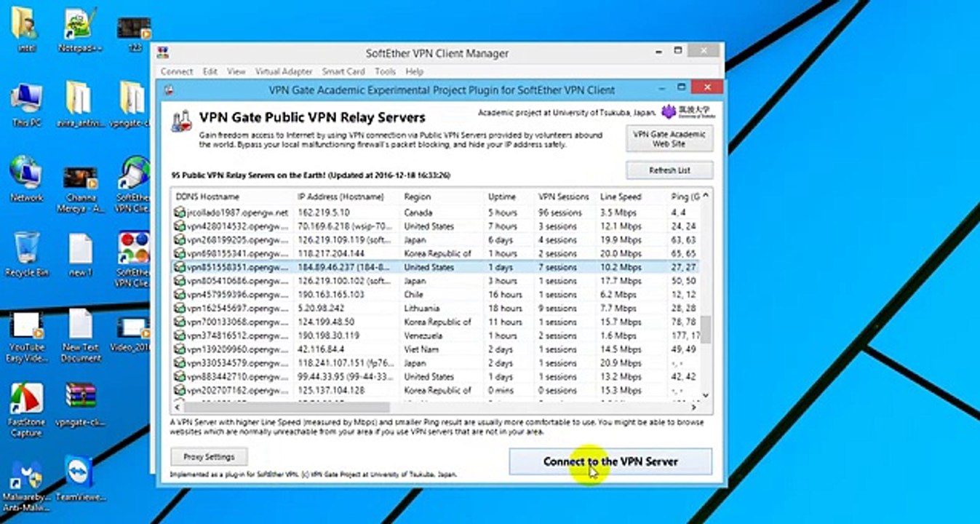Open the Edit menu in VPN Client Manager

click(x=210, y=71)
